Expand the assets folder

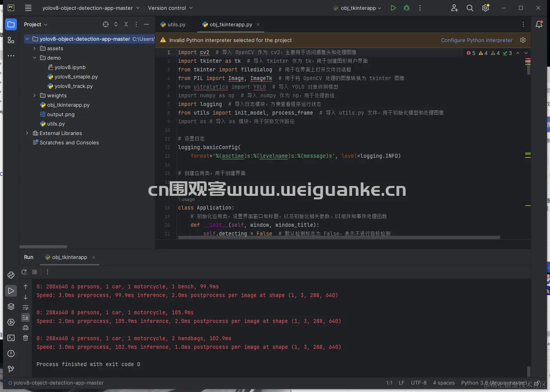(35, 48)
